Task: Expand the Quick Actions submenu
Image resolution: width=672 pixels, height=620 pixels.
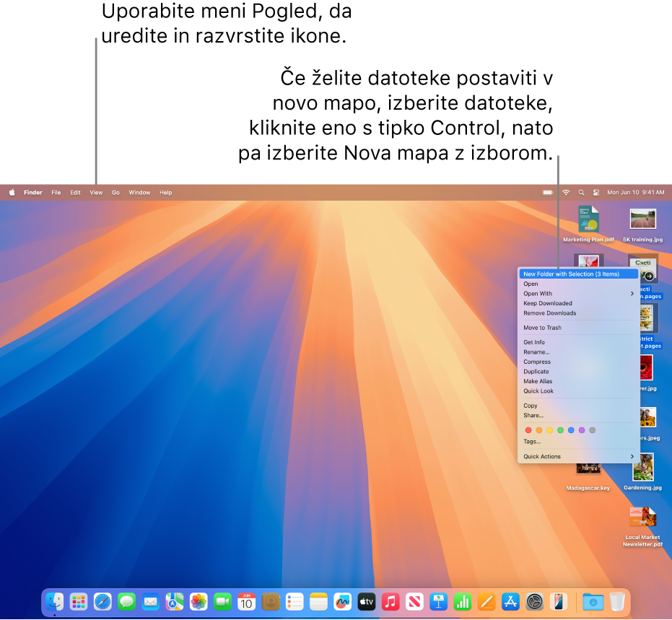Action: click(x=579, y=456)
